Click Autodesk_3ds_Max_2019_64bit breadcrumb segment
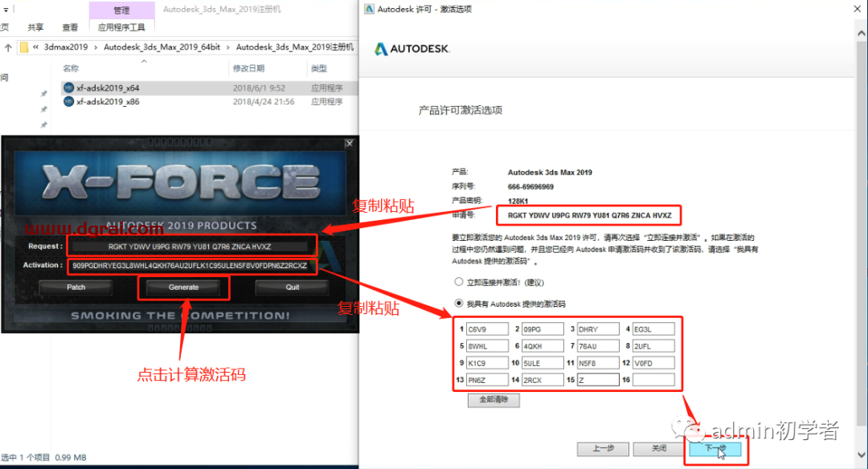 (162, 47)
